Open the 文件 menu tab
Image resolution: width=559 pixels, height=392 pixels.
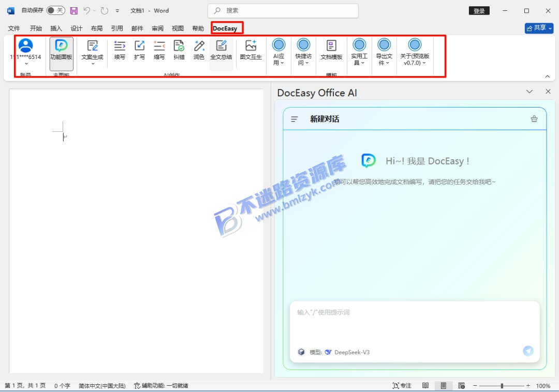pos(14,28)
